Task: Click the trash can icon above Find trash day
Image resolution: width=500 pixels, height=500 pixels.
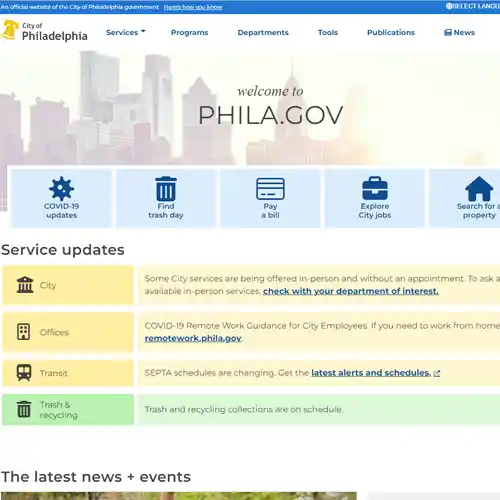Action: click(166, 188)
